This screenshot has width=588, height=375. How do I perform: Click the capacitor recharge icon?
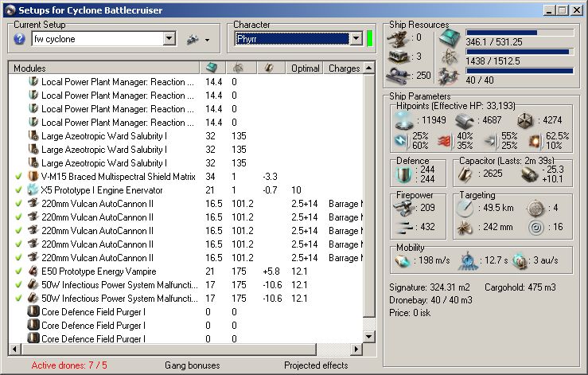point(529,174)
